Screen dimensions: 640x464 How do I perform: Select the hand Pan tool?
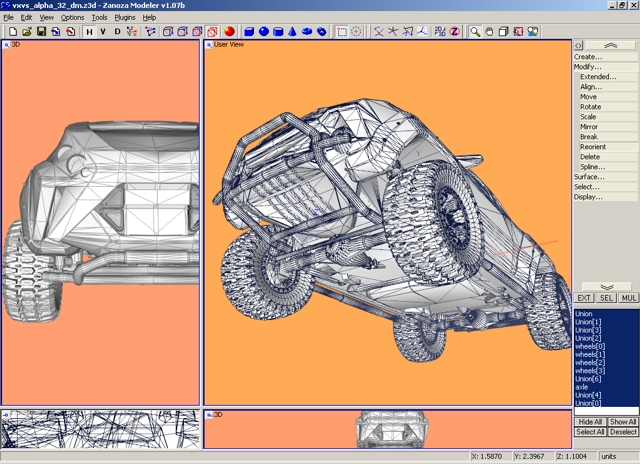[490, 32]
